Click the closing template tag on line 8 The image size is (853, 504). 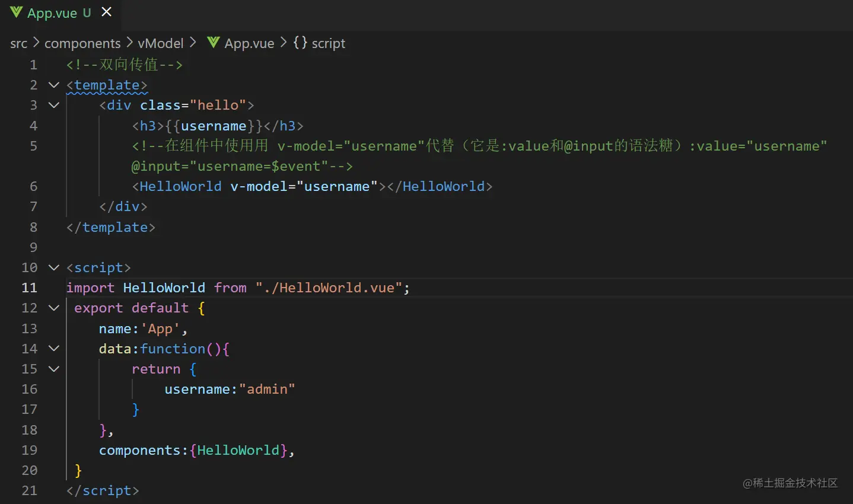(x=111, y=227)
